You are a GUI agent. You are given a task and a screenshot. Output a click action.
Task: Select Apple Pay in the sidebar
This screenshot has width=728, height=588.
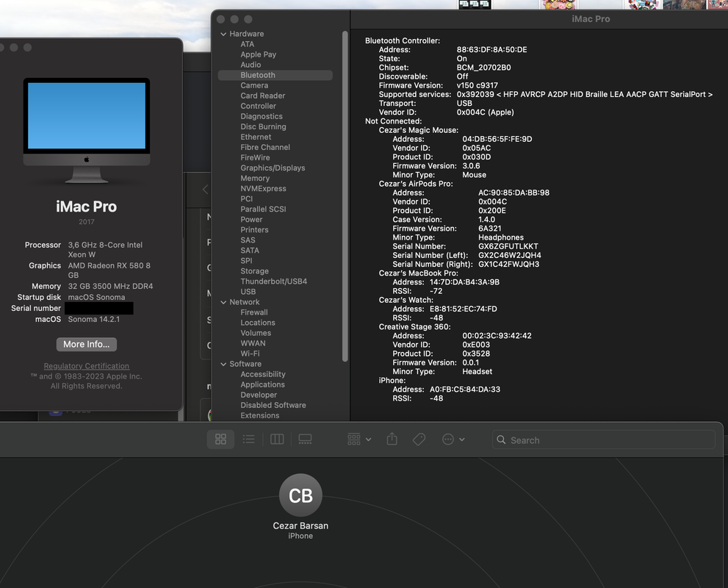point(258,54)
